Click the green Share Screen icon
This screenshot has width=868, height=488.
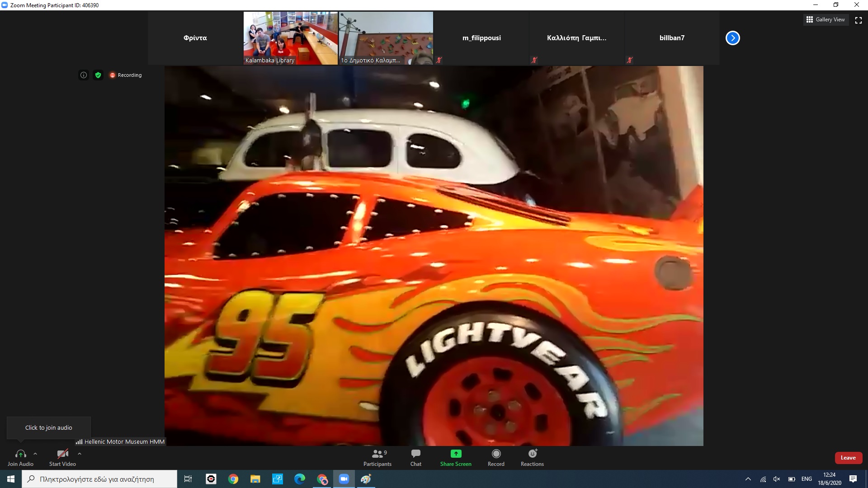coord(456,454)
